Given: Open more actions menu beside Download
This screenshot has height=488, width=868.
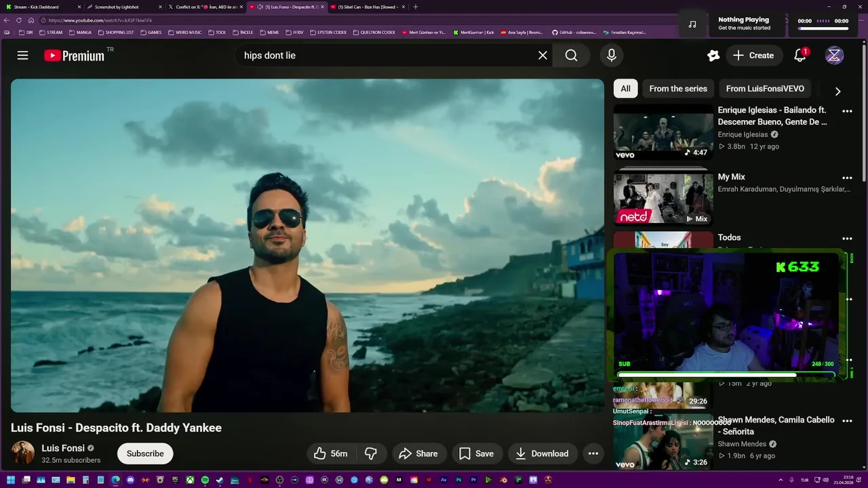Looking at the screenshot, I should coord(593,453).
